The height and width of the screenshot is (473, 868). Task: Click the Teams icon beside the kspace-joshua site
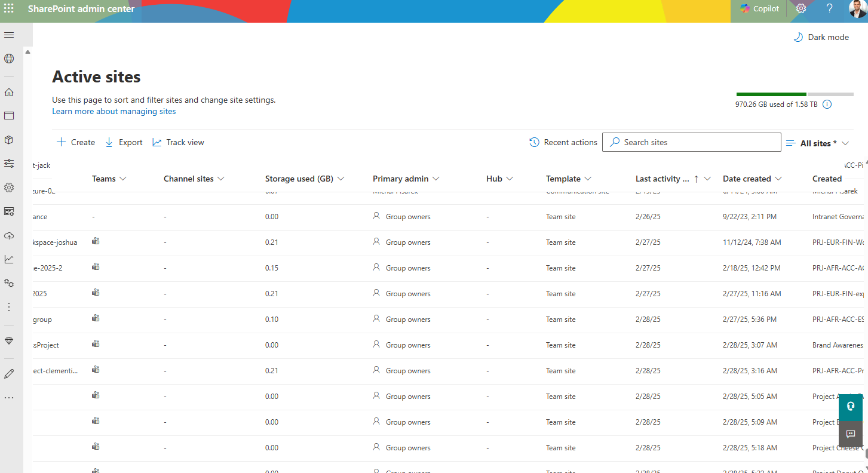coord(96,242)
